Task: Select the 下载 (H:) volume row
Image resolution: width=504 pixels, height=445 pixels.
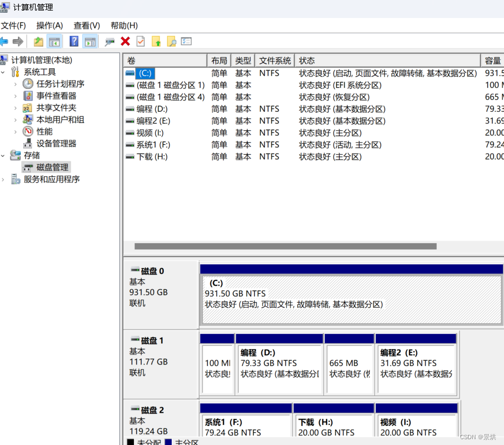Action: (314, 156)
